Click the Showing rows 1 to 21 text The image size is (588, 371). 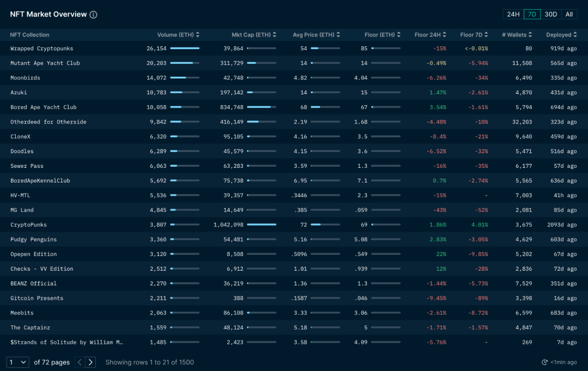coord(150,362)
